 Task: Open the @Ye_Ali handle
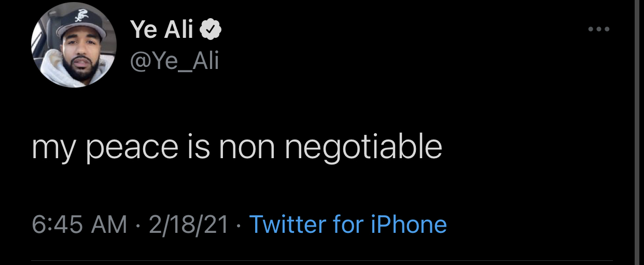pyautogui.click(x=174, y=62)
